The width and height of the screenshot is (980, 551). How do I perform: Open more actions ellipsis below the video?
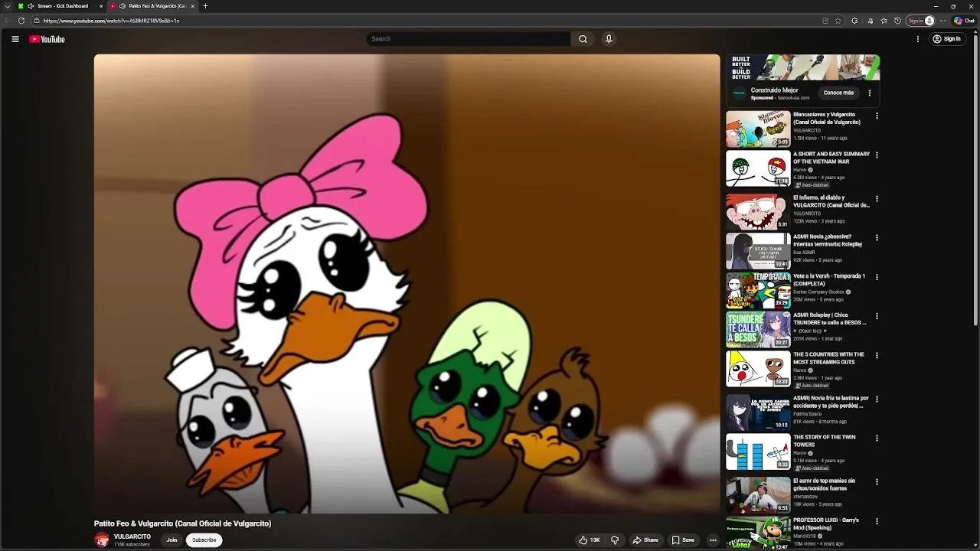tap(713, 540)
